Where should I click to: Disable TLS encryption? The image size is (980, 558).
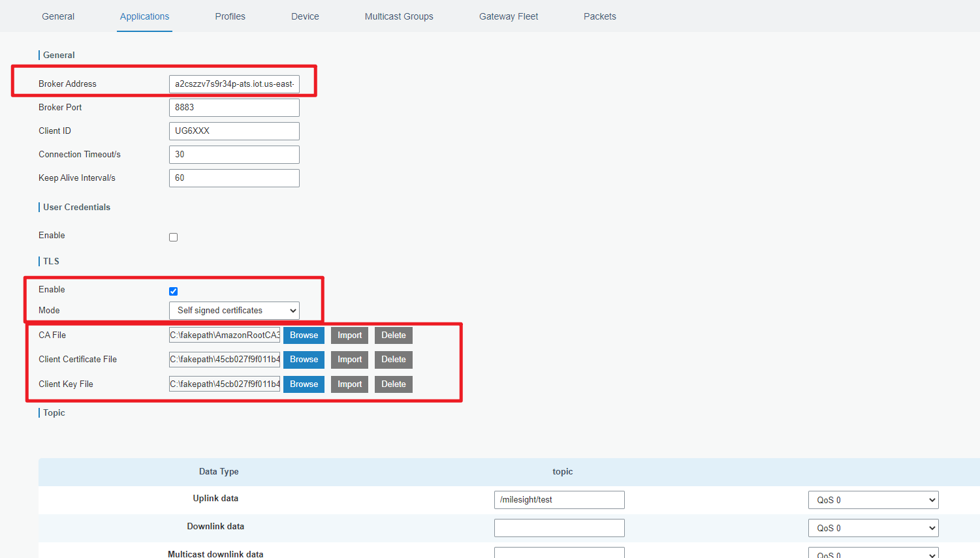(x=173, y=291)
